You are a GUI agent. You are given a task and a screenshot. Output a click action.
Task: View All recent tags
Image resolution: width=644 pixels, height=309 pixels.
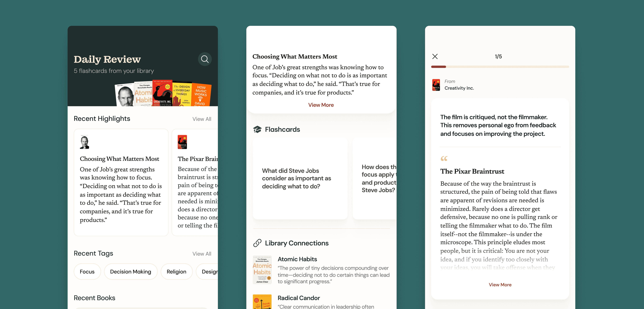(202, 254)
